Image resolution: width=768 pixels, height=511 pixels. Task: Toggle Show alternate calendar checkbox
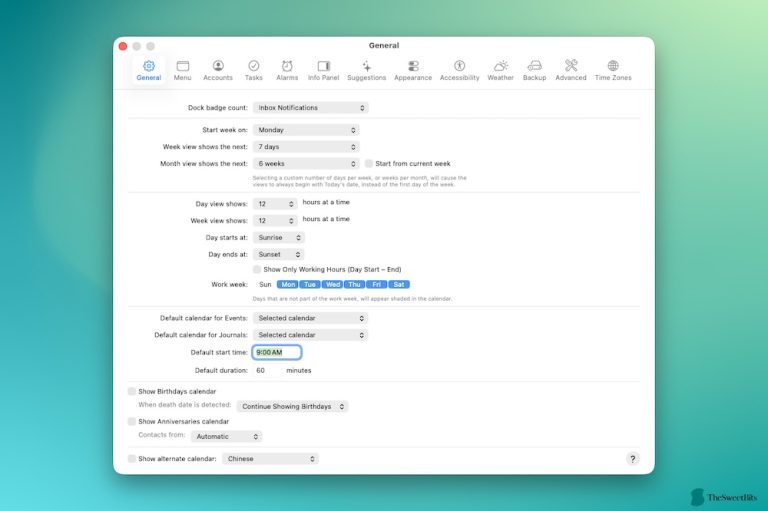[132, 458]
